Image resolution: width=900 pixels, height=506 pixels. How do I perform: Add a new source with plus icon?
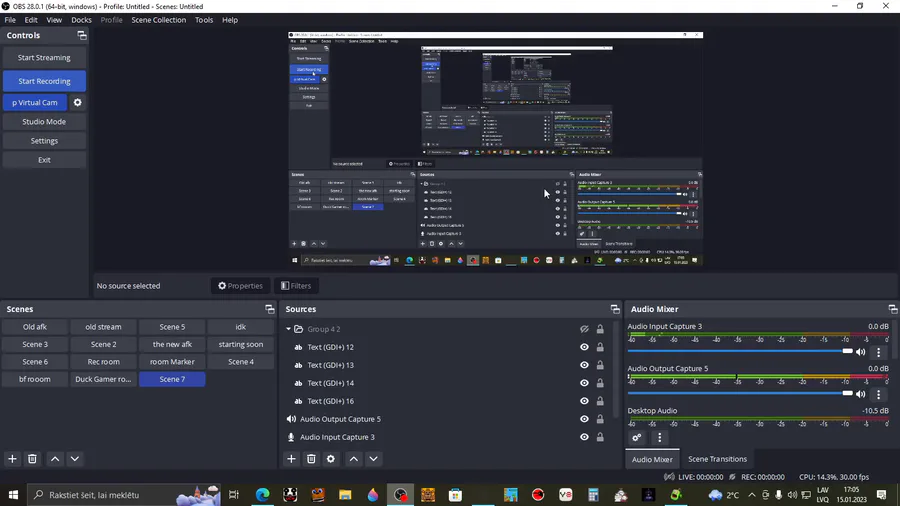click(x=291, y=459)
